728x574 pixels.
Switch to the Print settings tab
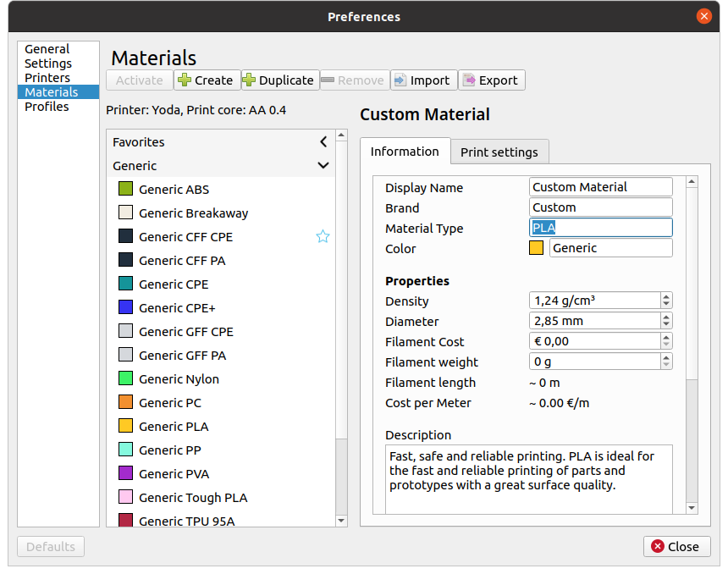pos(499,152)
